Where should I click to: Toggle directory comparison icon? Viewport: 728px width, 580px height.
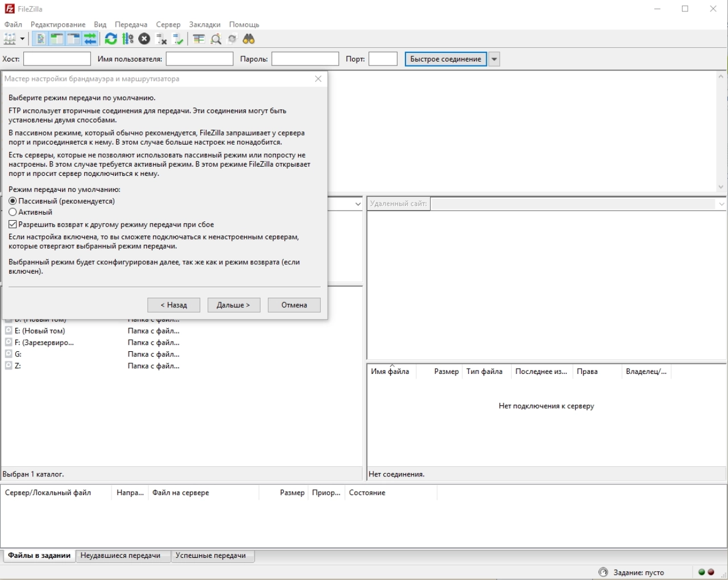(216, 39)
